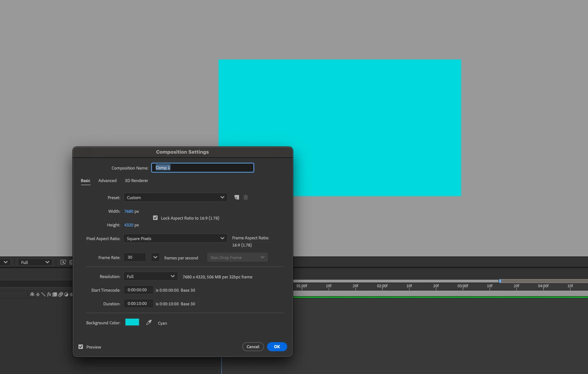
Task: Open the Preset dropdown showing Custom
Action: tap(175, 197)
